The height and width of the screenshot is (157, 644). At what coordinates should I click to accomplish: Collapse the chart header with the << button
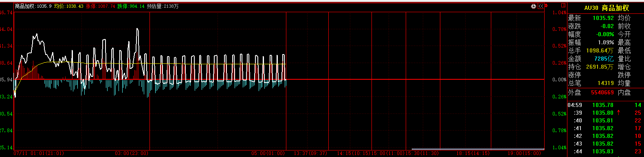click(x=541, y=6)
